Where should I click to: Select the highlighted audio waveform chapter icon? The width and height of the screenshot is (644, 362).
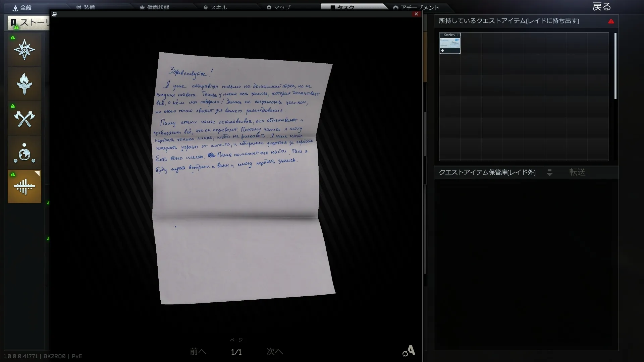24,186
